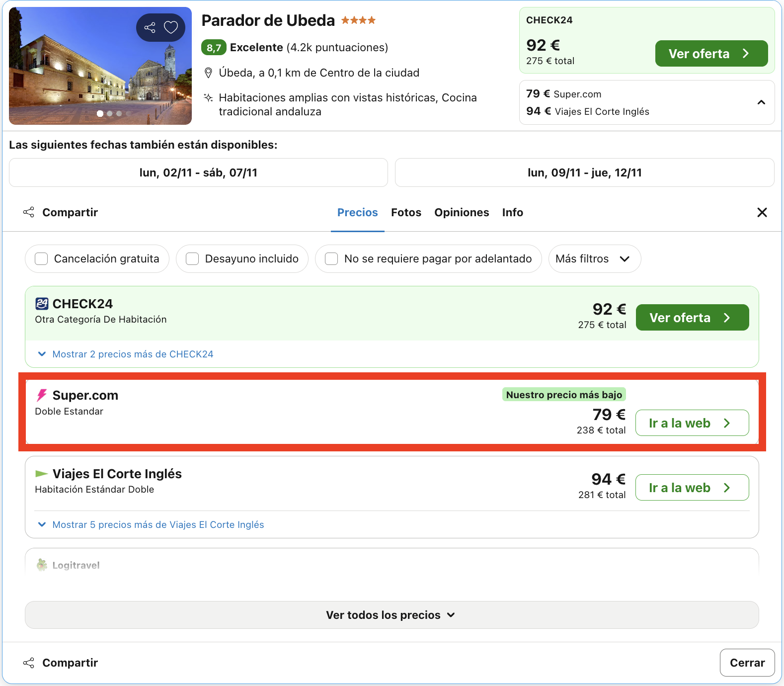Click Compartir in the footer bar
The image size is (784, 686).
click(61, 663)
